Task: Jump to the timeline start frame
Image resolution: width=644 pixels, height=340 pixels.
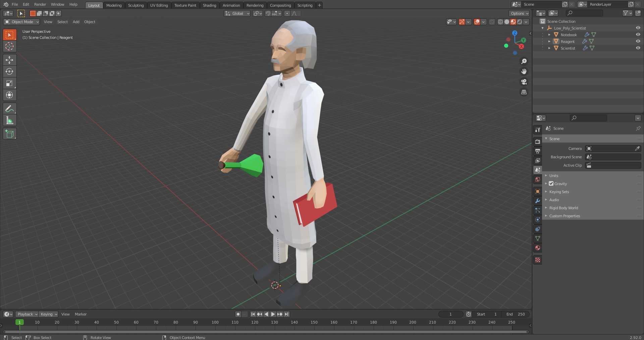Action: (253, 314)
